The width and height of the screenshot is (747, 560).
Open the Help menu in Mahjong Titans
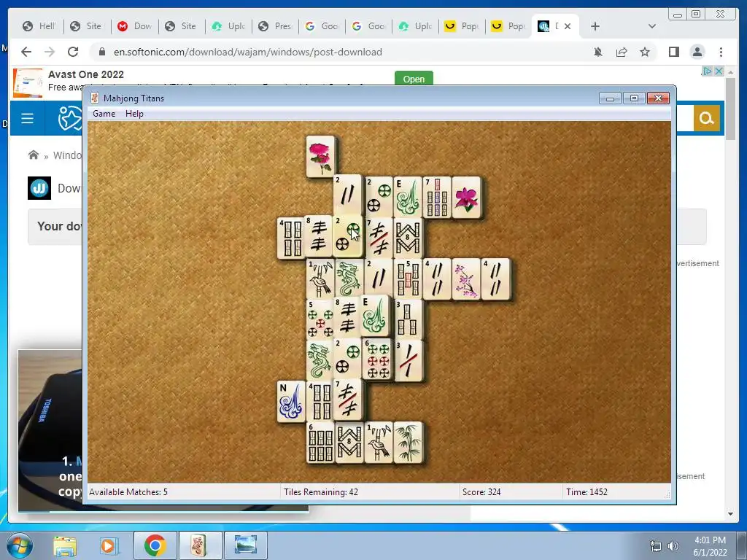tap(134, 113)
